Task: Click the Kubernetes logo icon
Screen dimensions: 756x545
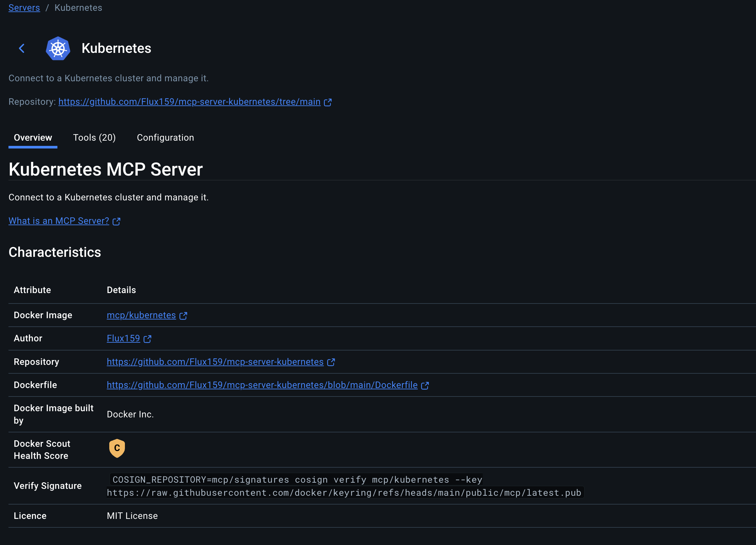Action: pos(58,48)
